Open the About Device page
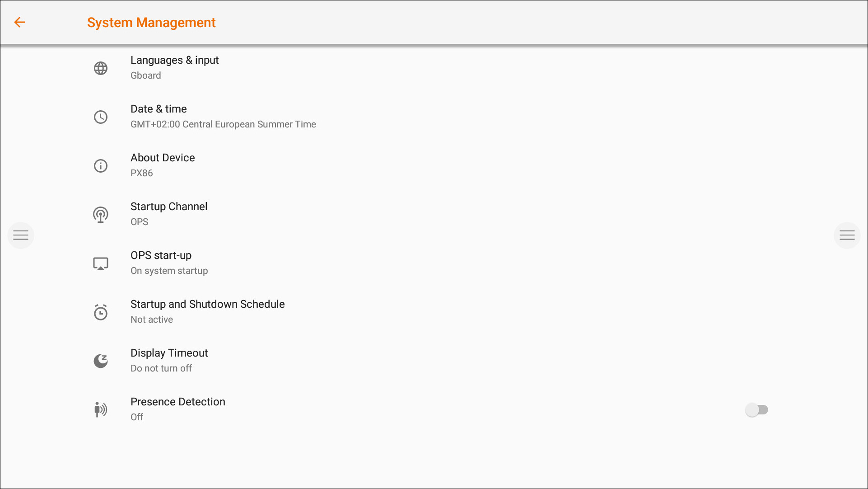The image size is (868, 489). click(163, 158)
